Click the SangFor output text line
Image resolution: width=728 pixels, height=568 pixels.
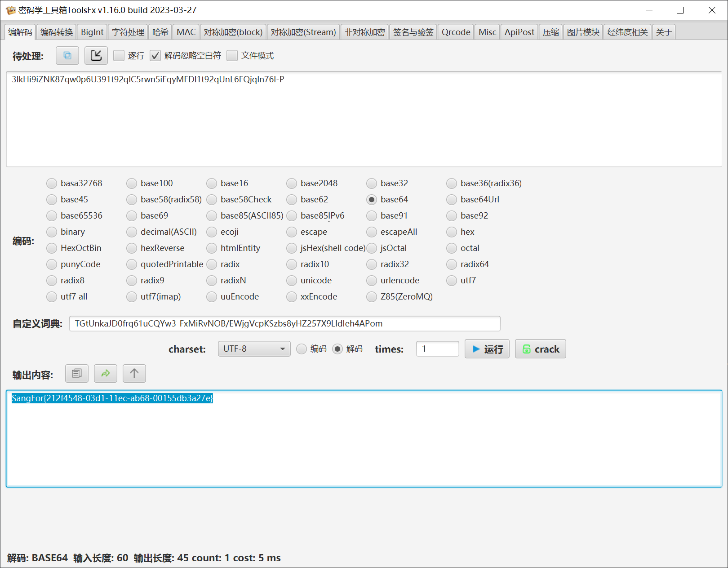click(112, 398)
